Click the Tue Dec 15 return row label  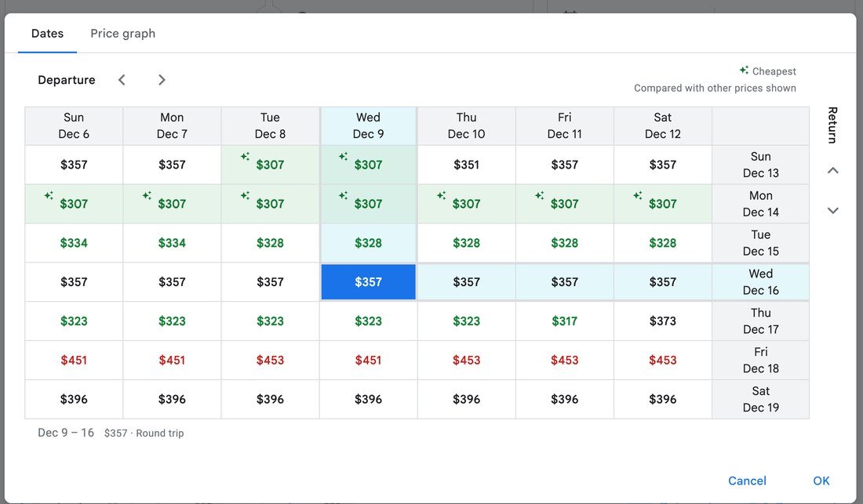click(x=761, y=243)
